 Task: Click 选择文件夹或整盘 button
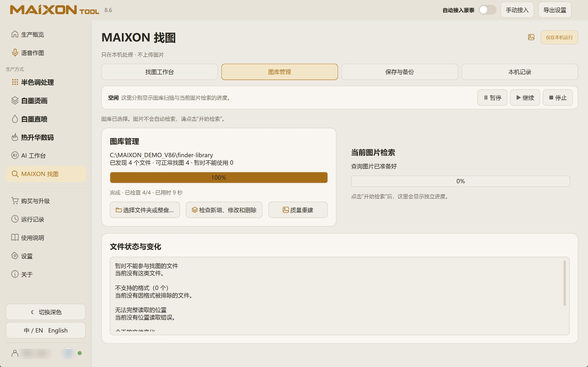[x=145, y=210]
